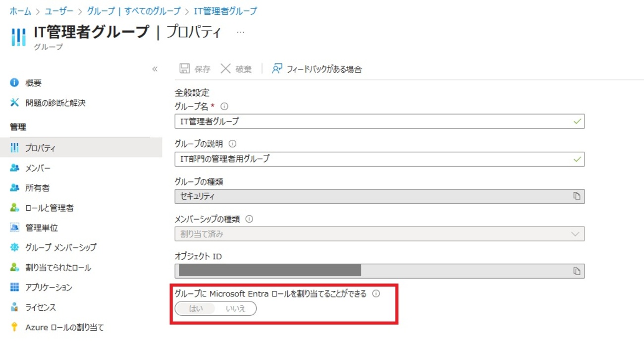The width and height of the screenshot is (644, 342).
Task: Click the 割り当てられたロール icon
Action: (x=14, y=267)
